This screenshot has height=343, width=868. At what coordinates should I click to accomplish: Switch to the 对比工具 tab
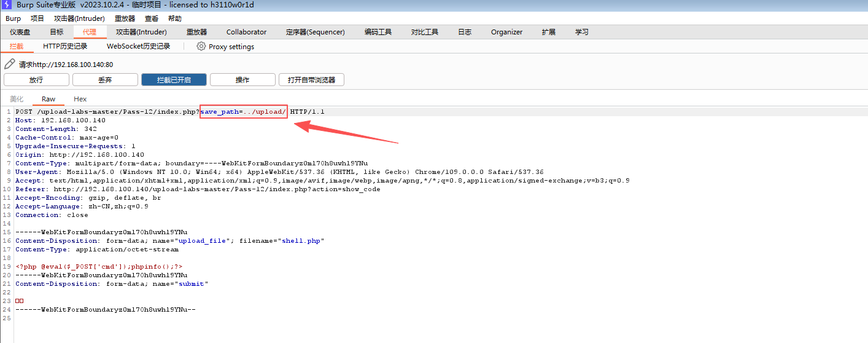(x=425, y=32)
